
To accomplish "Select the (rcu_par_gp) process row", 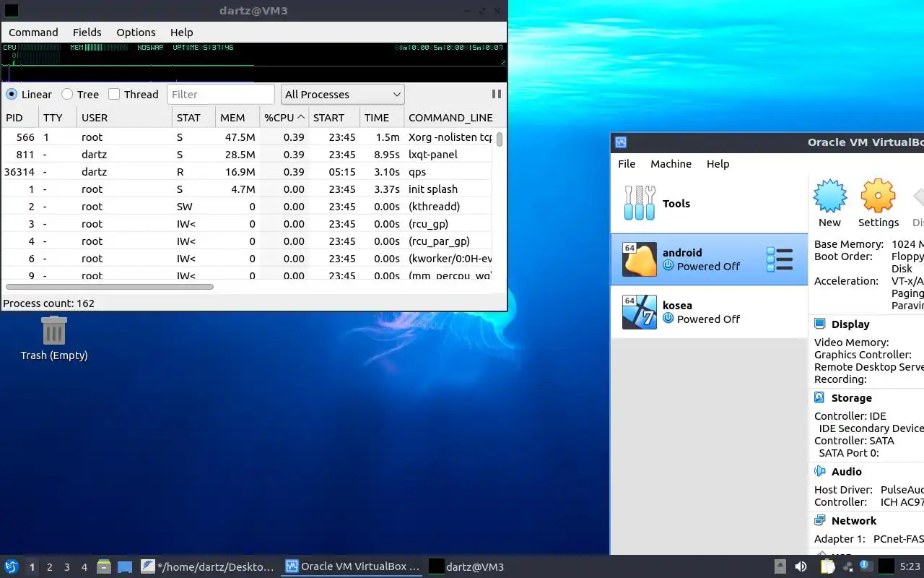I will (x=247, y=241).
